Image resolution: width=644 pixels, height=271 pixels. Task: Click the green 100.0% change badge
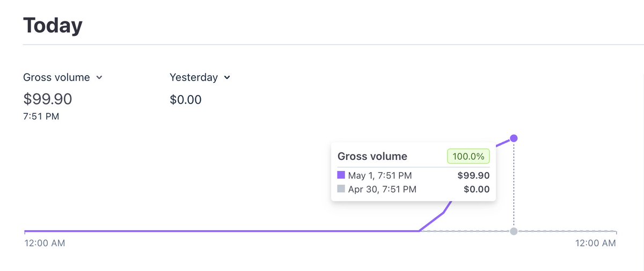468,156
